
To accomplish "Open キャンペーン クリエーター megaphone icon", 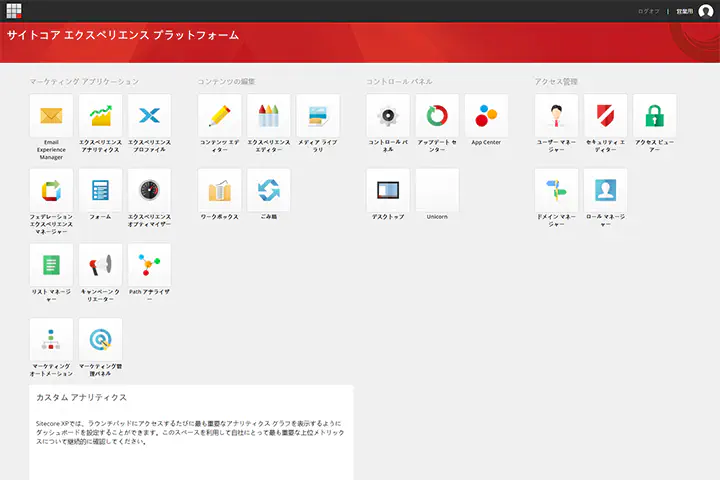I will (100, 265).
